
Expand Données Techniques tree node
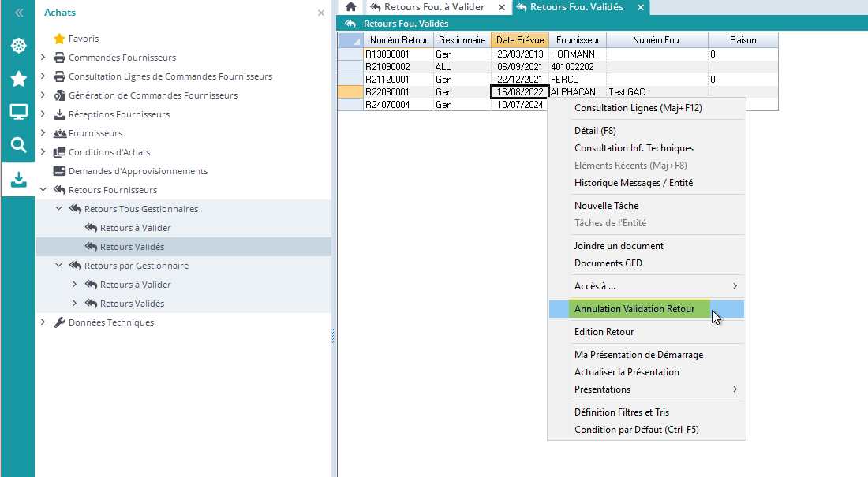click(43, 322)
